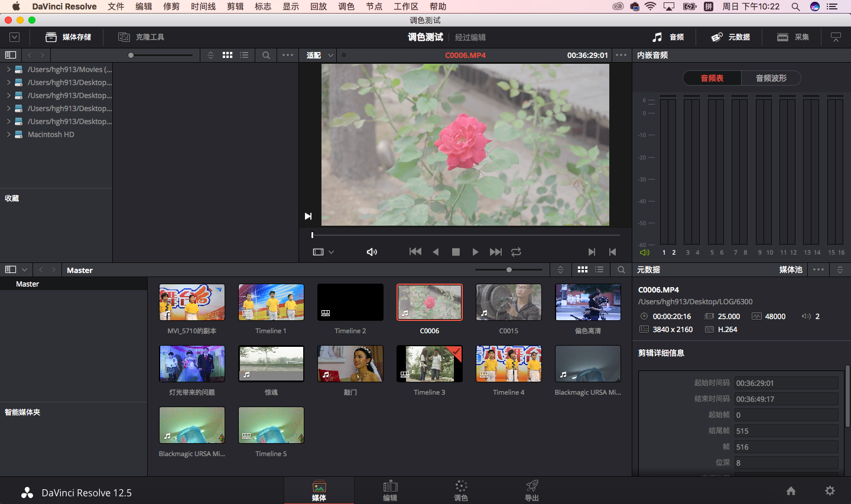Toggle the Audio panel button
The width and height of the screenshot is (851, 504).
[668, 37]
